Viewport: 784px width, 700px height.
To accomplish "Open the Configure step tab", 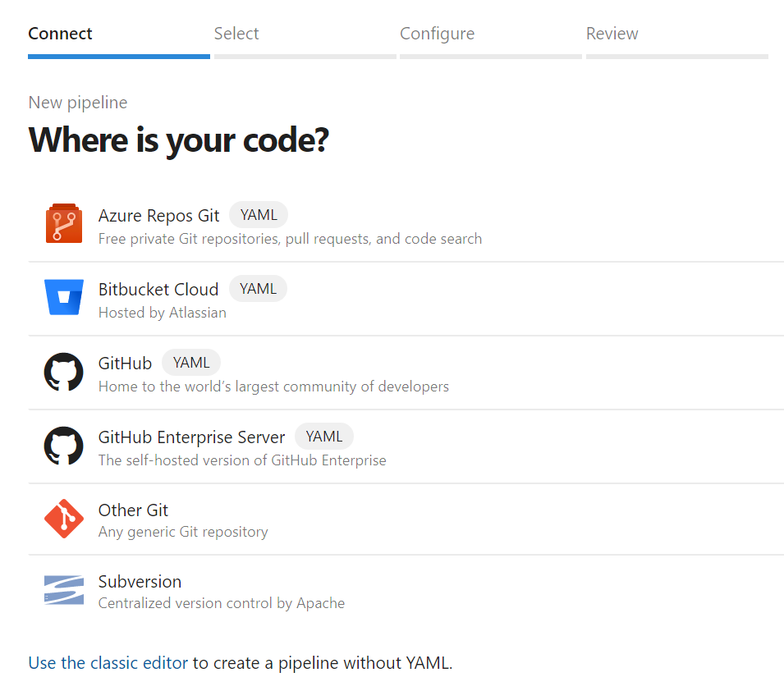I will [437, 34].
